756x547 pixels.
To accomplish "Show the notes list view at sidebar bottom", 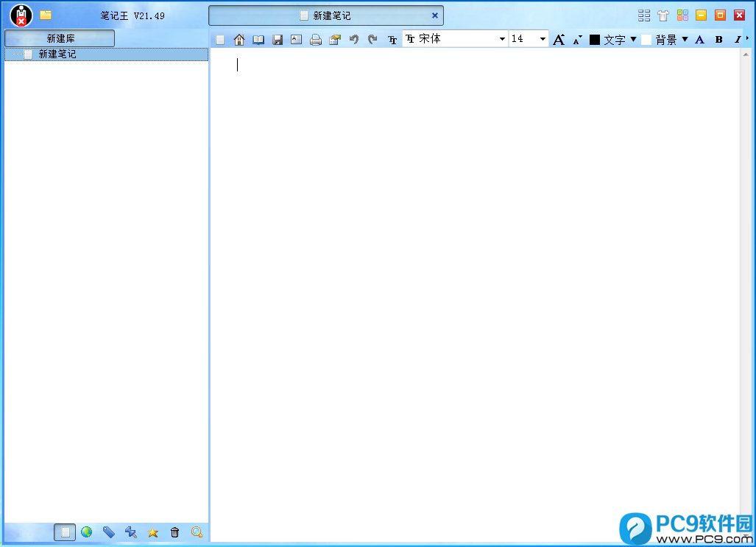I will click(65, 532).
